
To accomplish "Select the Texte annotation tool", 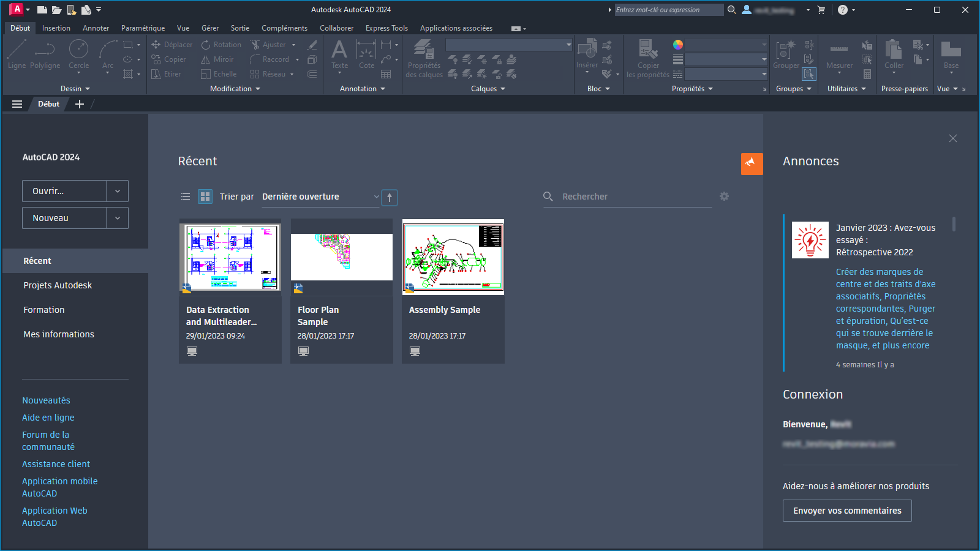I will tap(339, 55).
